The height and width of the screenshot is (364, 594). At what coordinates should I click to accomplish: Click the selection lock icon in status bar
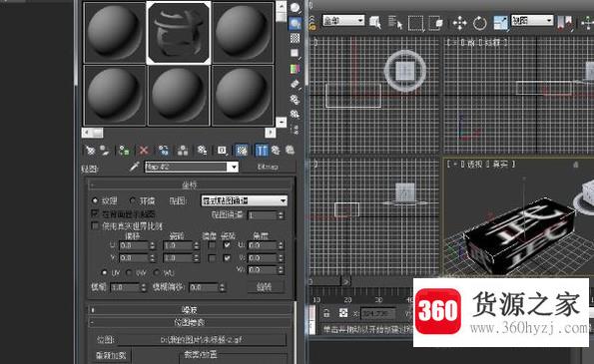326,313
